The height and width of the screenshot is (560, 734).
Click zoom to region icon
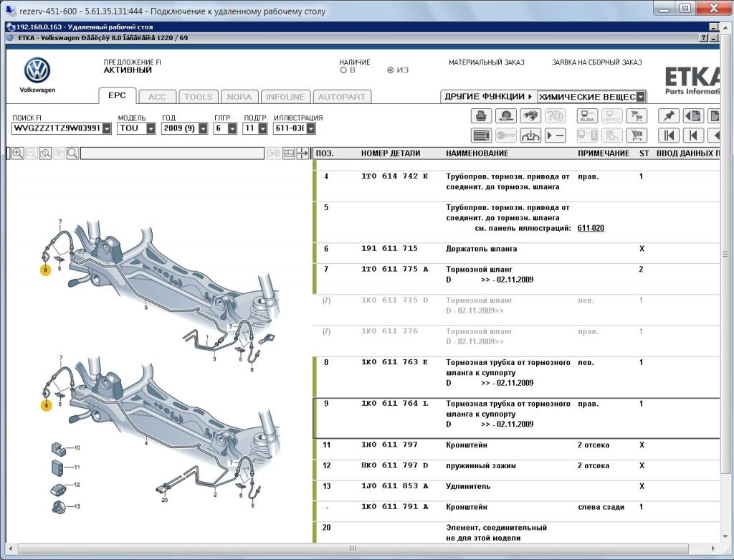point(45,153)
